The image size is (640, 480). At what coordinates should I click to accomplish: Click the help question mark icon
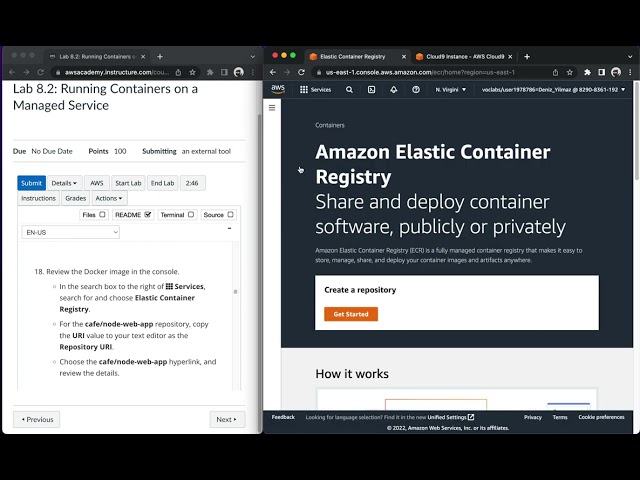click(x=416, y=89)
